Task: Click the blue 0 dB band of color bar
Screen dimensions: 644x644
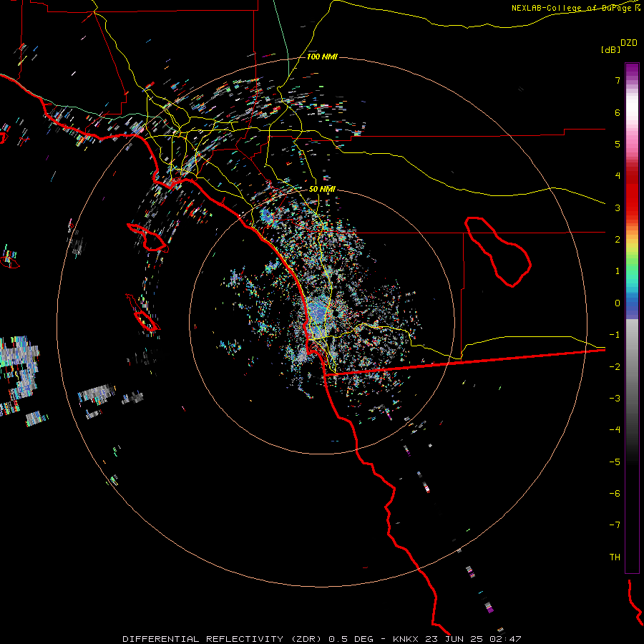Action: 632,303
